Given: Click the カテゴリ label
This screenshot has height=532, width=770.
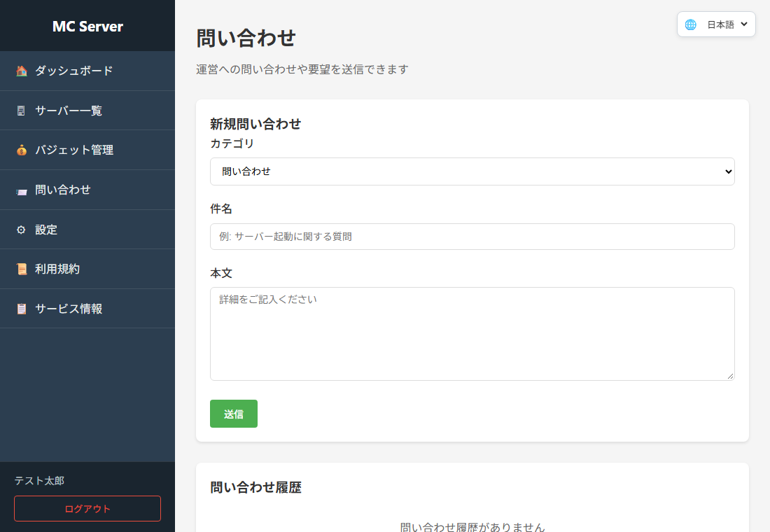Looking at the screenshot, I should (x=232, y=143).
